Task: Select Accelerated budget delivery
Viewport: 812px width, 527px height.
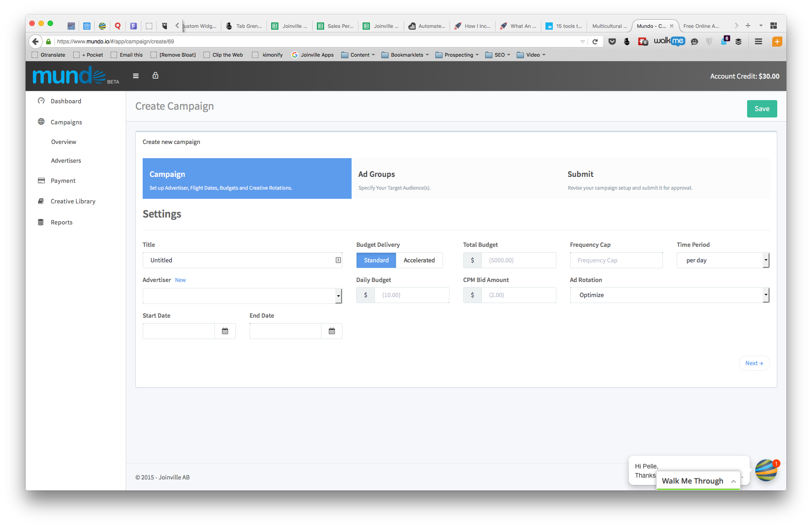Action: pyautogui.click(x=419, y=260)
